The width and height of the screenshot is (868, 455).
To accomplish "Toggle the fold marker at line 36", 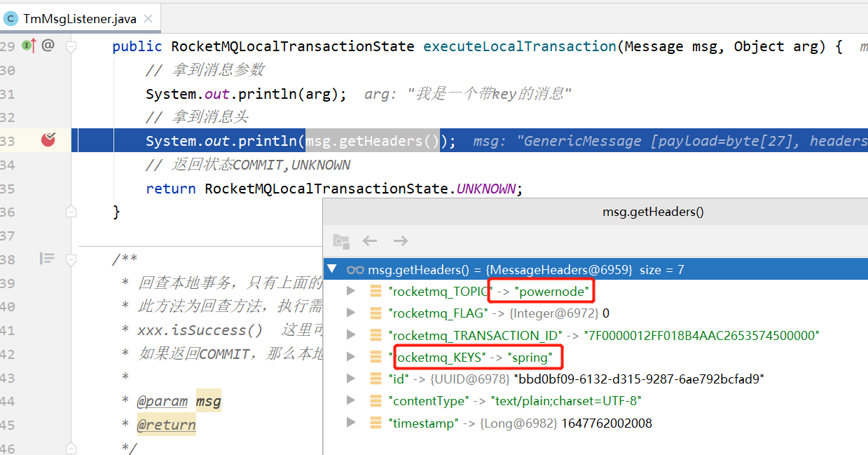I will [71, 211].
